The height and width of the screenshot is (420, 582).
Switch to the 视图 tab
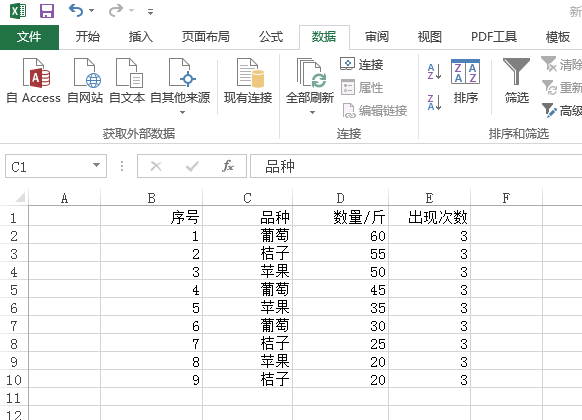point(429,37)
